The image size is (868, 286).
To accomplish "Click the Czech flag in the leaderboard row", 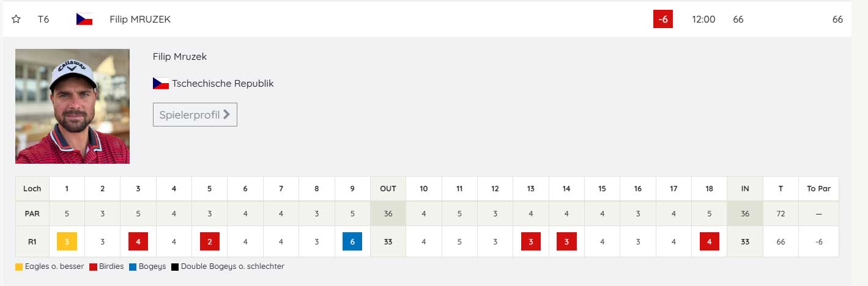I will pyautogui.click(x=84, y=20).
